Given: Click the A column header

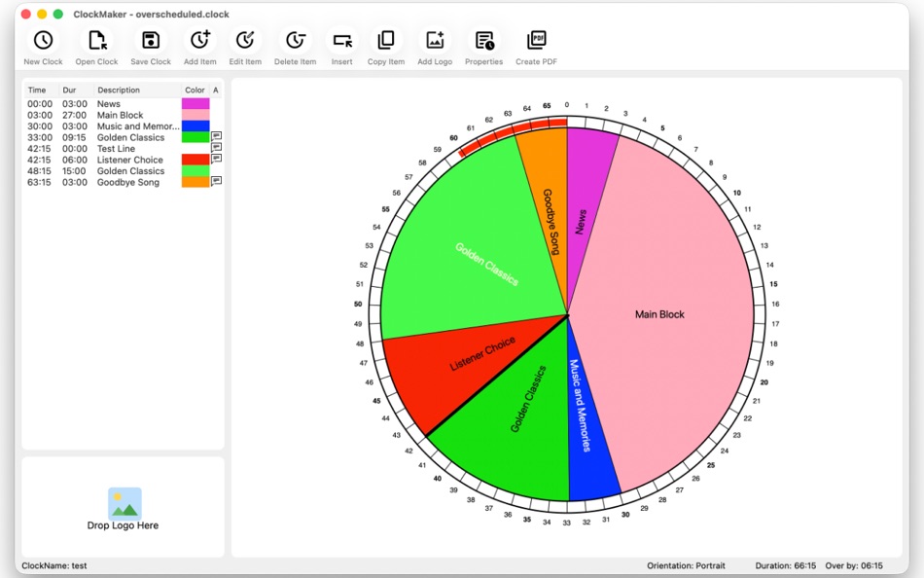Looking at the screenshot, I should coord(216,90).
